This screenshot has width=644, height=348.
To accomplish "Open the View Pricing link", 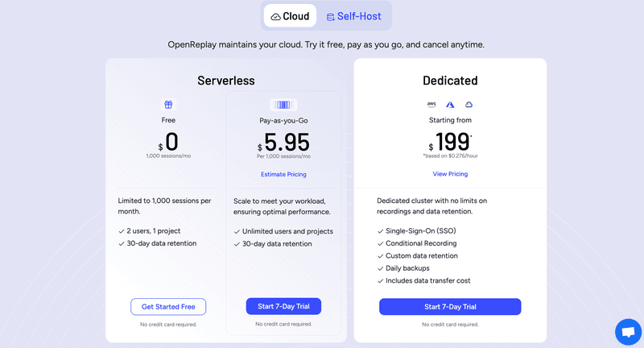I will pyautogui.click(x=450, y=174).
